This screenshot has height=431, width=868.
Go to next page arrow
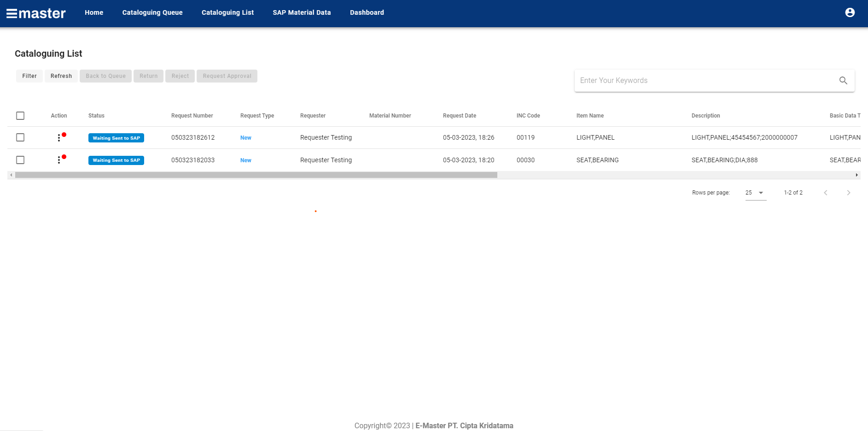click(x=848, y=193)
